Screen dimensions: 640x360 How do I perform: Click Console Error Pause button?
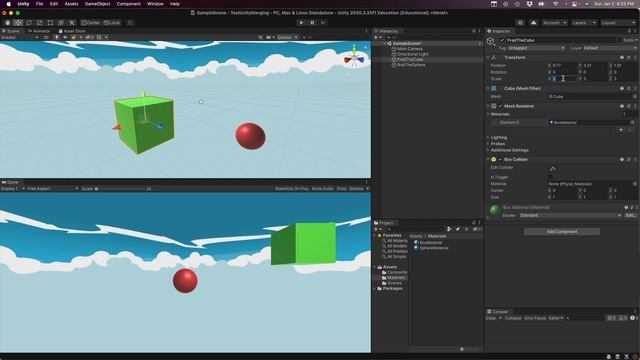pyautogui.click(x=535, y=318)
